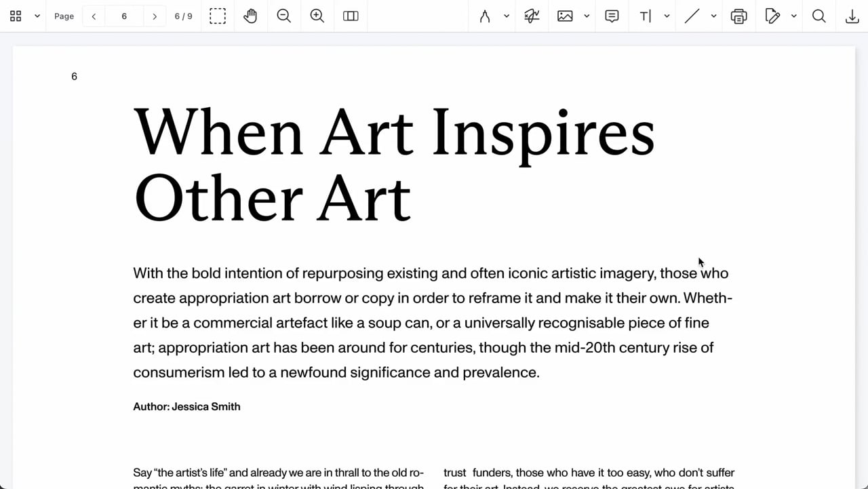Click the headline line "Other Art"
This screenshot has height=489, width=868.
click(273, 197)
